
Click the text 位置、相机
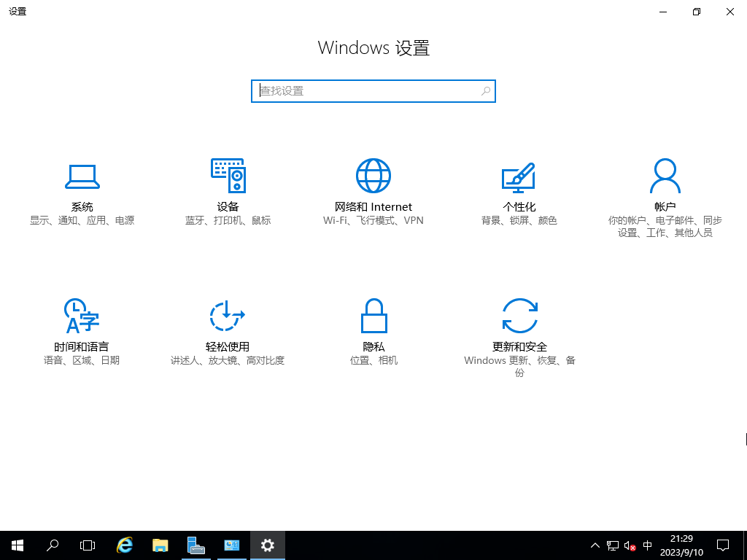click(373, 360)
